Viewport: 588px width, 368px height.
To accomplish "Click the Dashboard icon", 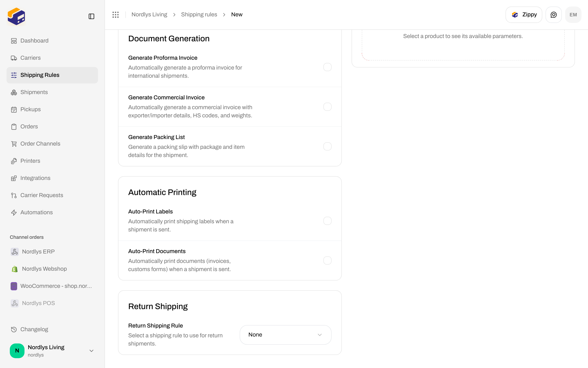I will [x=14, y=41].
